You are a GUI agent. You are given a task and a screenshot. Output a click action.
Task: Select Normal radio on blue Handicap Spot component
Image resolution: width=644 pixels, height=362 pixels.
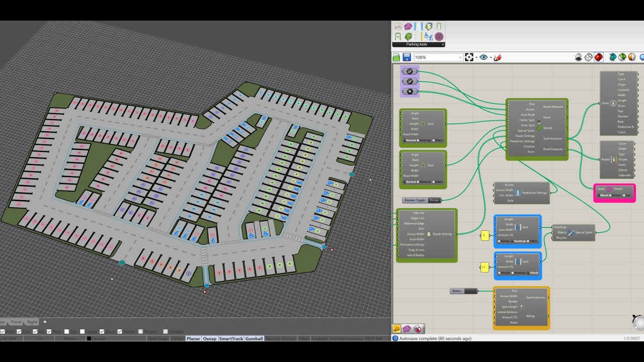499,241
